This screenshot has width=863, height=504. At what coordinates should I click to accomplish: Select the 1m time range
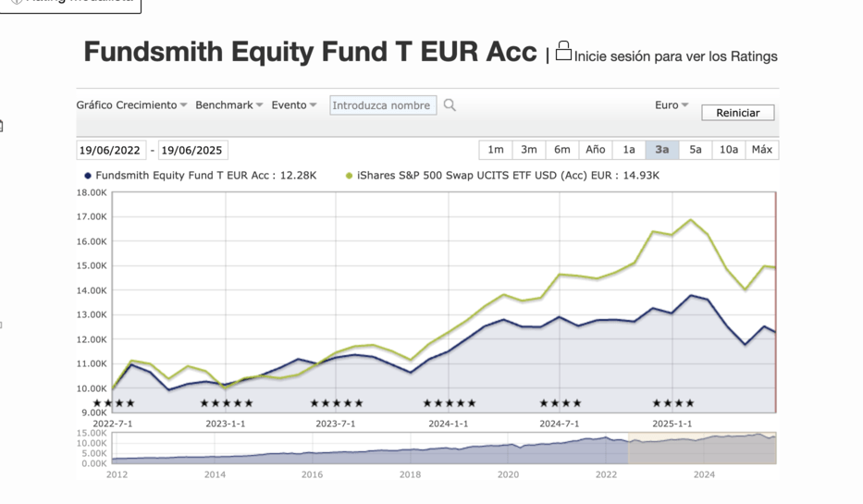coord(496,150)
